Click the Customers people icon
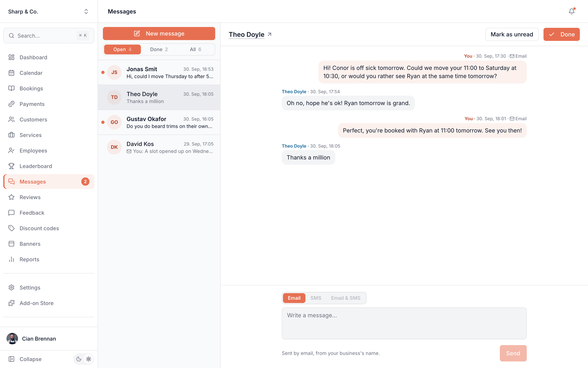The image size is (588, 368). click(x=11, y=120)
